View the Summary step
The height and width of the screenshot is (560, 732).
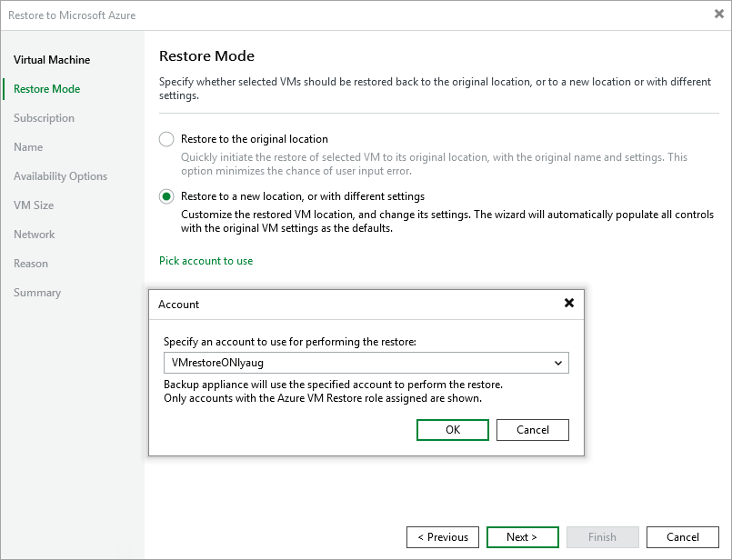point(35,292)
